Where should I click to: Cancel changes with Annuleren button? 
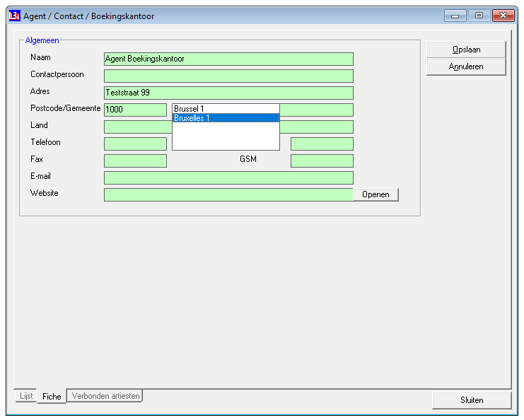pyautogui.click(x=466, y=66)
